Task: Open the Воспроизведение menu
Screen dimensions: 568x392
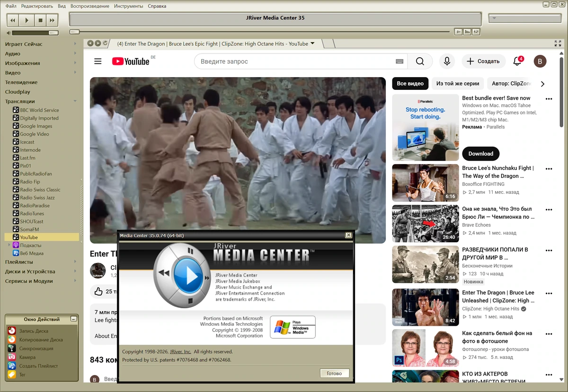Action: click(90, 6)
